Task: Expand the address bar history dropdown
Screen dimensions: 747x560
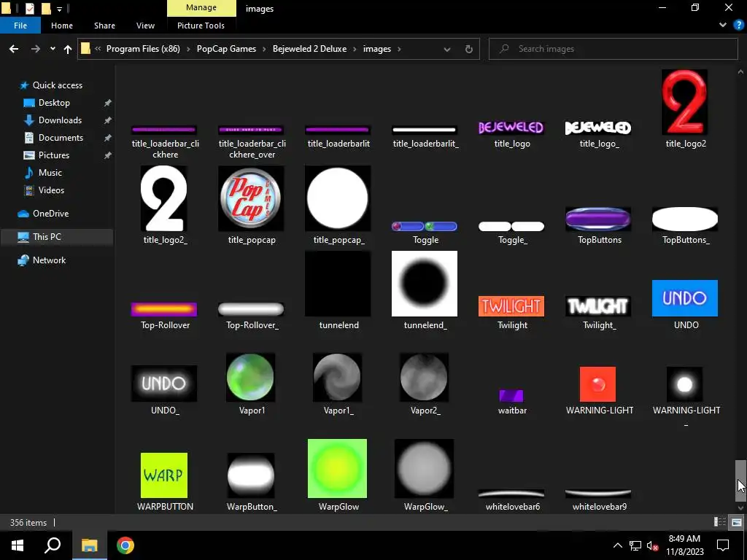Action: [447, 49]
